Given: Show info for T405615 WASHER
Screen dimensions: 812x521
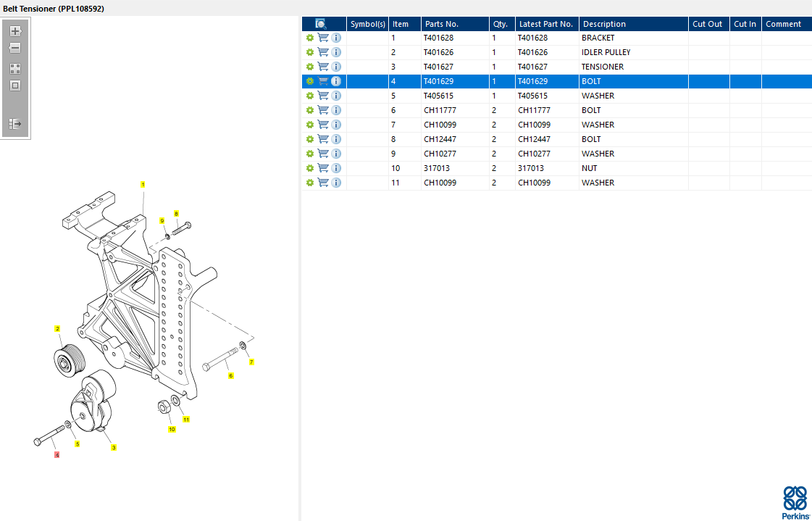Looking at the screenshot, I should pos(336,96).
